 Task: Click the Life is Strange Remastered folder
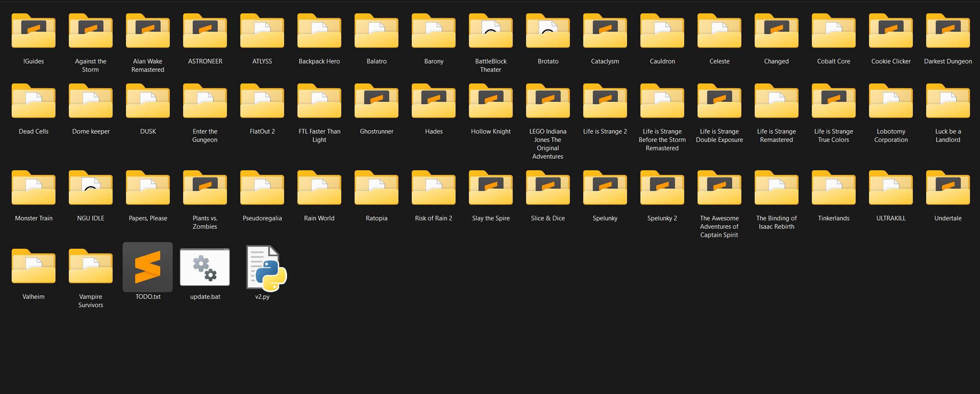tap(776, 101)
